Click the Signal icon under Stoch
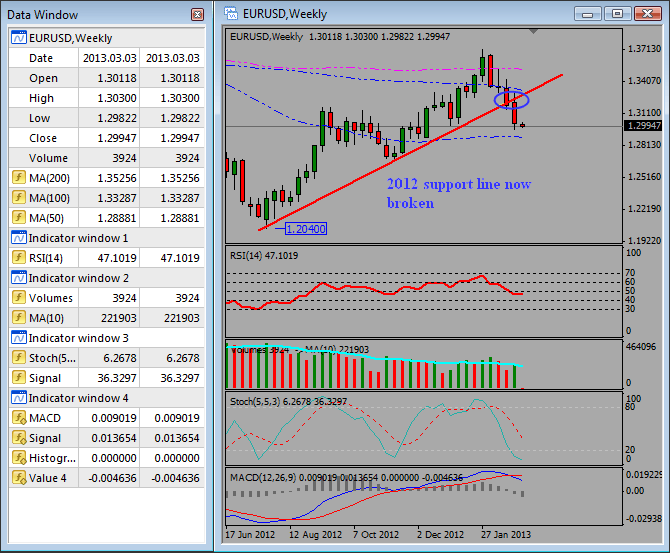This screenshot has height=553, width=670. (x=18, y=377)
